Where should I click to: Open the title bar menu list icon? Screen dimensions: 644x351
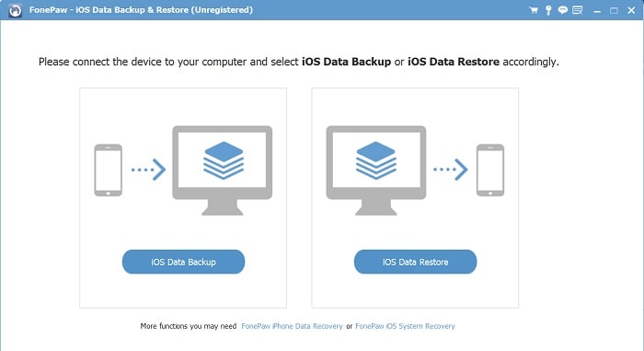click(x=578, y=10)
